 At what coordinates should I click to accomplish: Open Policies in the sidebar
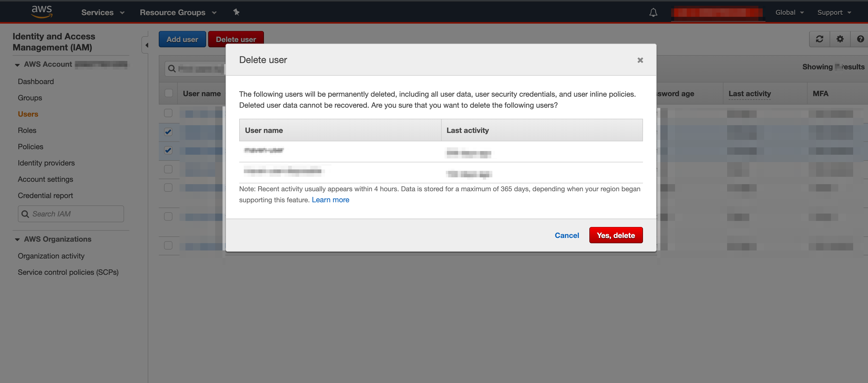(30, 147)
